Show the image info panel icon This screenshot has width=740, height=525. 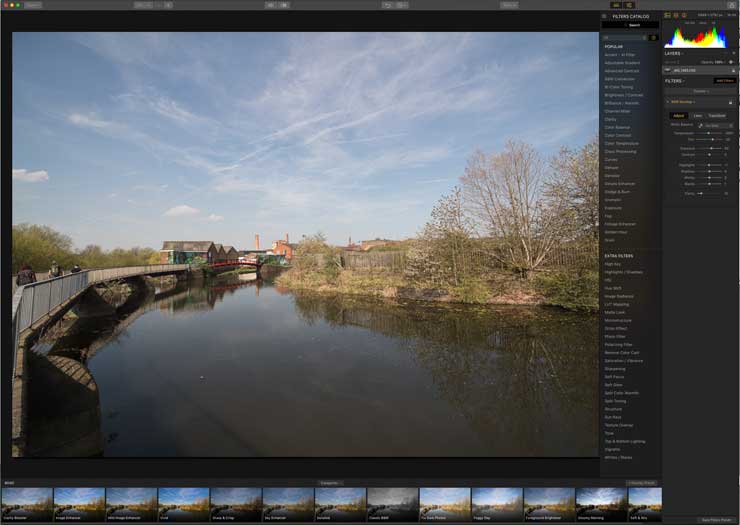click(x=684, y=16)
